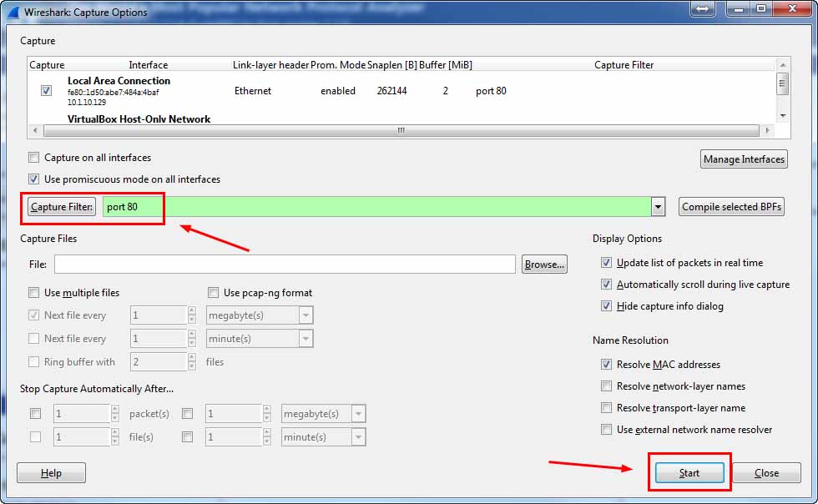Click the file(s) count stepper field

tap(87, 436)
